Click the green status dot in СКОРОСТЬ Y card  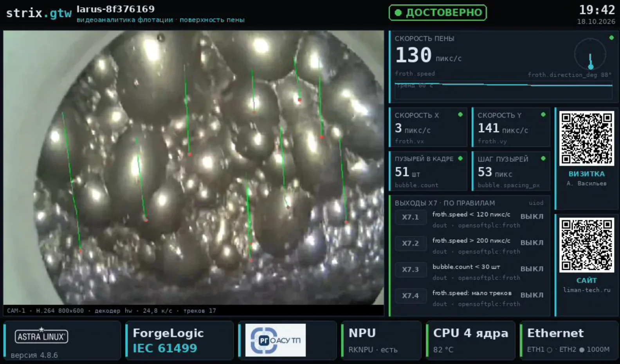coord(543,115)
